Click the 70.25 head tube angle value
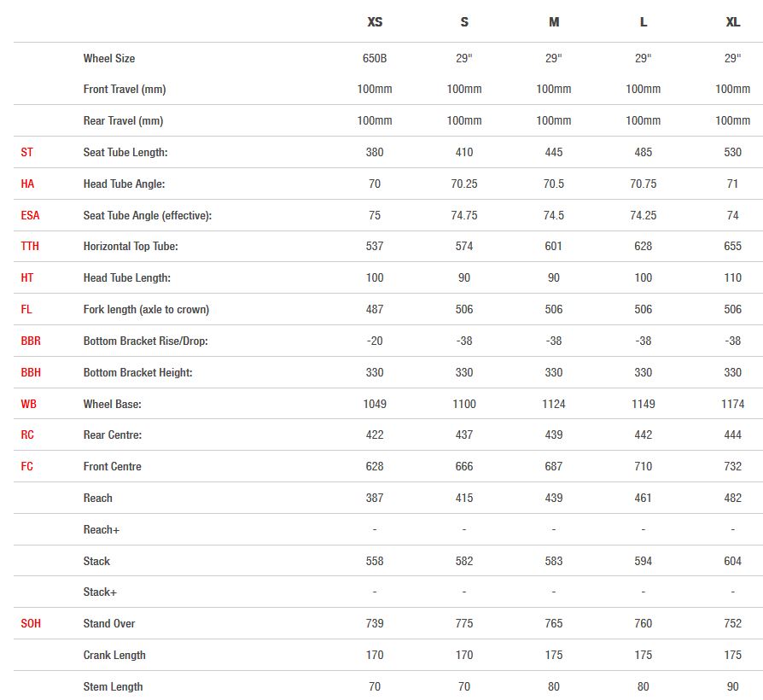 click(x=464, y=184)
